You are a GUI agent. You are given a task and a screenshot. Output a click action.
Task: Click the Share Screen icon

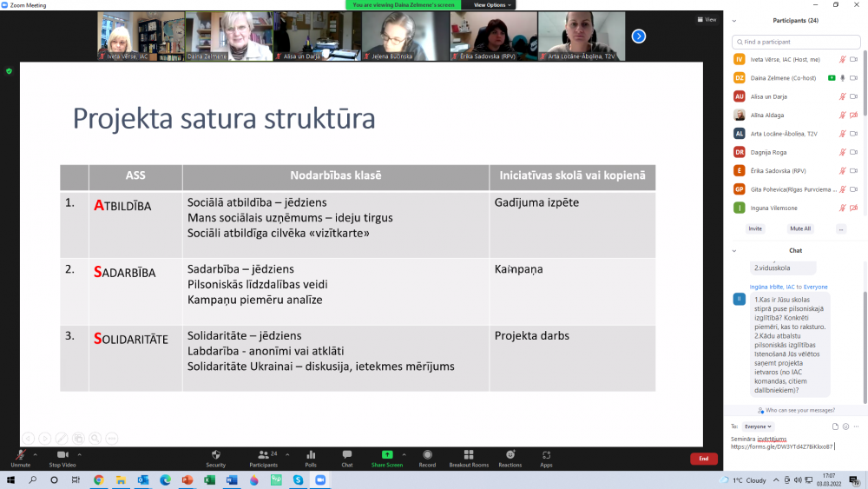[387, 455]
